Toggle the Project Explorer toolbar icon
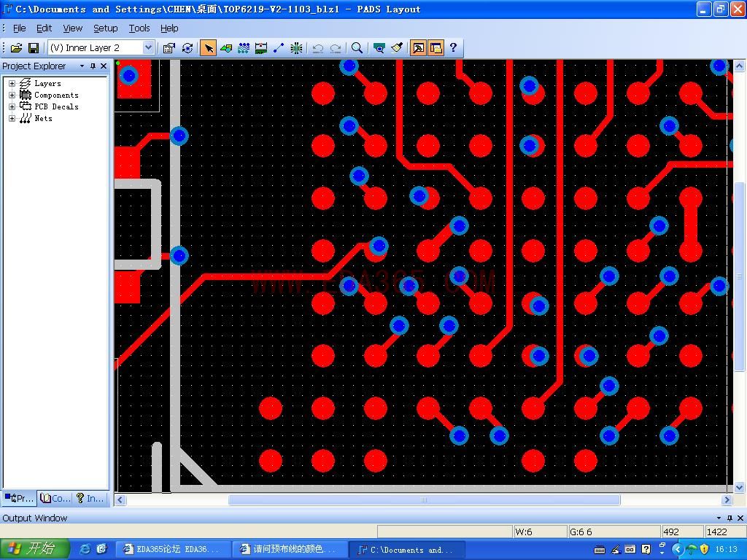 coord(436,48)
